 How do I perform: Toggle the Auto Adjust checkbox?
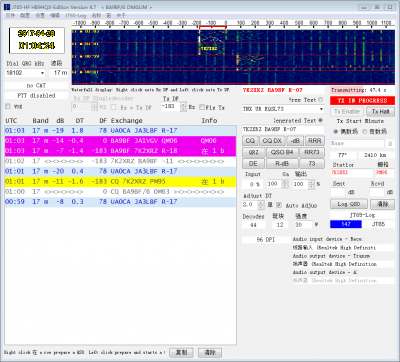click(279, 205)
